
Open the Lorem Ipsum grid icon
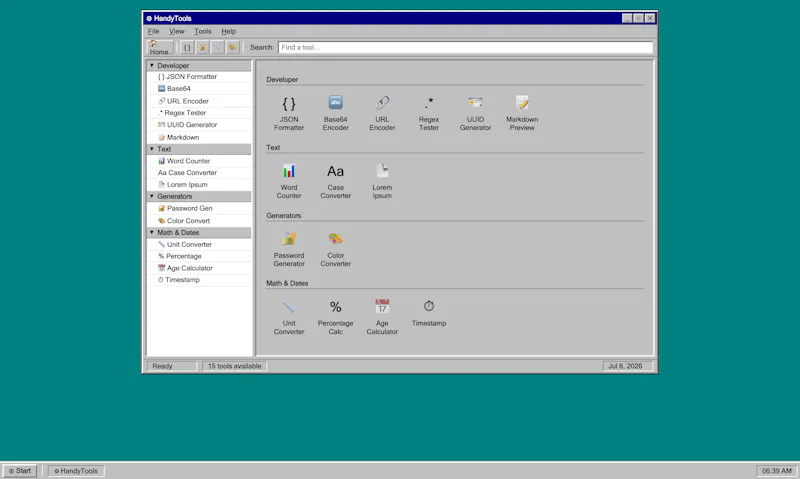pos(382,181)
